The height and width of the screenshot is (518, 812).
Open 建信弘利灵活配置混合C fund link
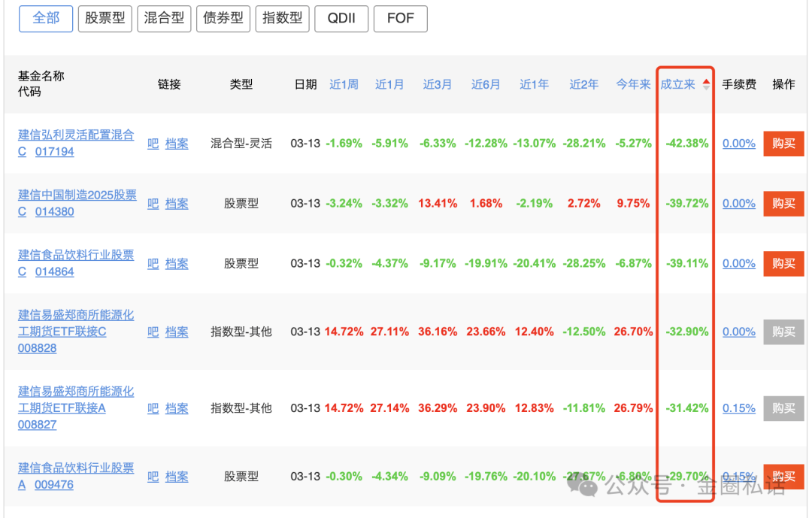click(x=76, y=135)
